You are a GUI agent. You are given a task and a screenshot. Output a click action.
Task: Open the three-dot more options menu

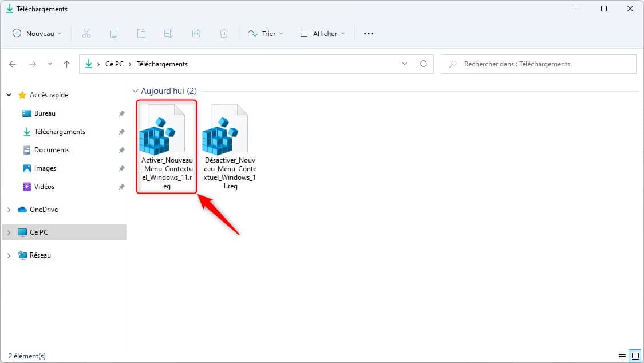click(x=369, y=34)
